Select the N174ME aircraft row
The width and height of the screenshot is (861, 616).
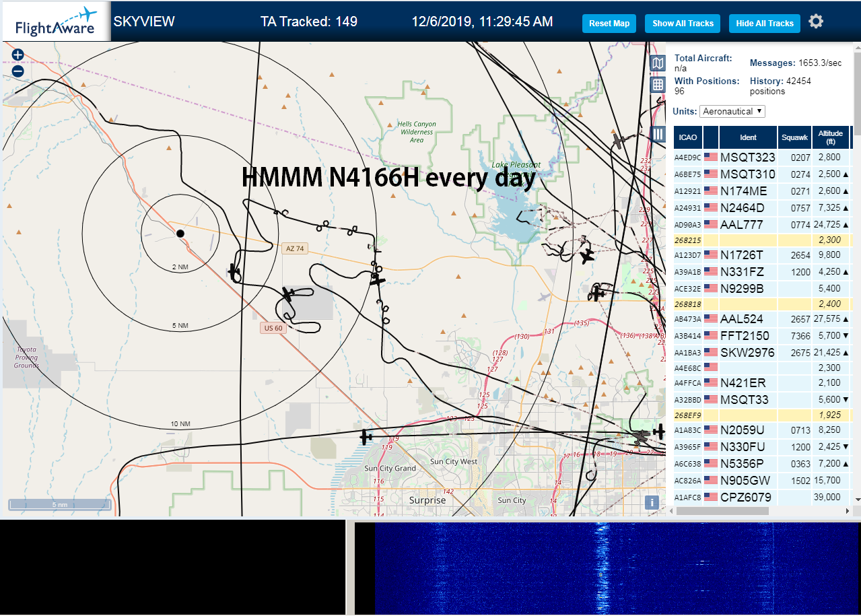coord(762,191)
